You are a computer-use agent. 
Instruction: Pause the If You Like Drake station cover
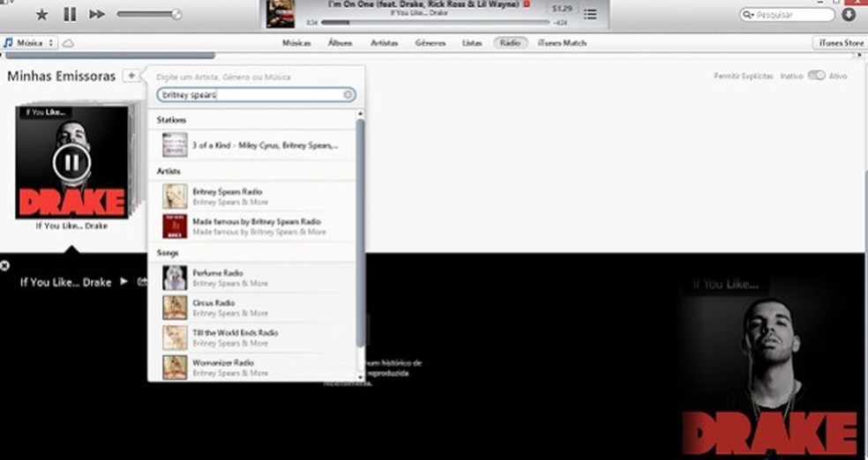tap(72, 162)
